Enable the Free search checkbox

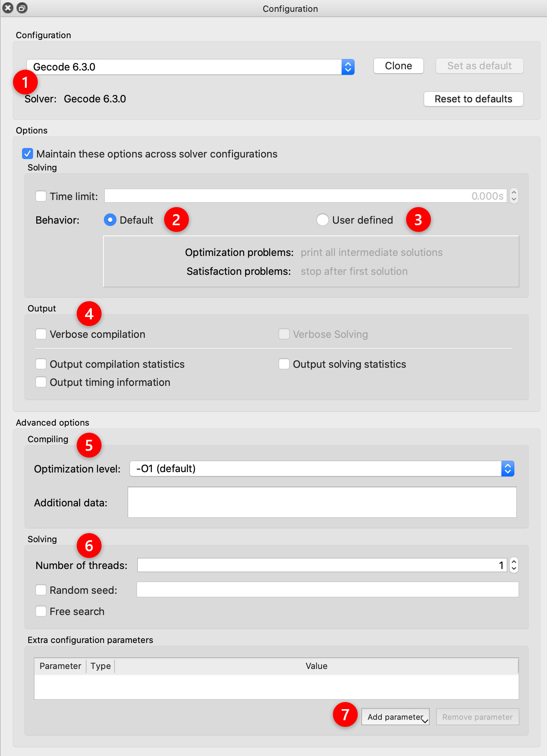[41, 611]
